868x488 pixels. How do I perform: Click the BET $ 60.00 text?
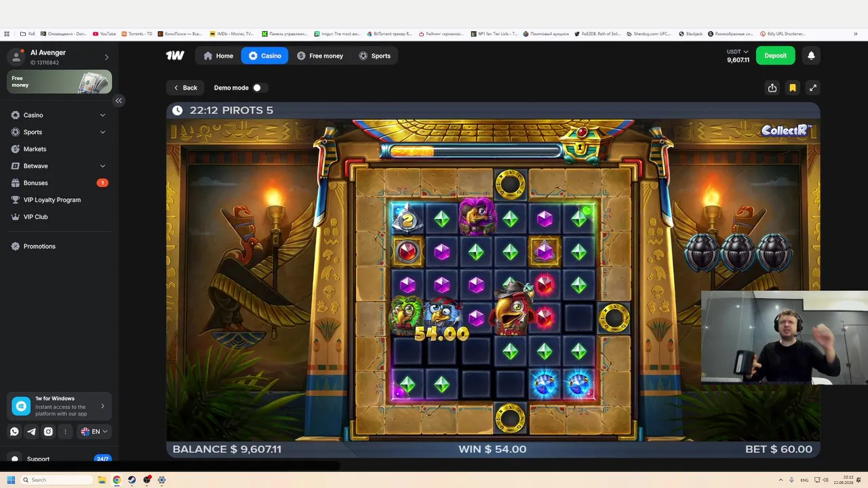coord(778,449)
